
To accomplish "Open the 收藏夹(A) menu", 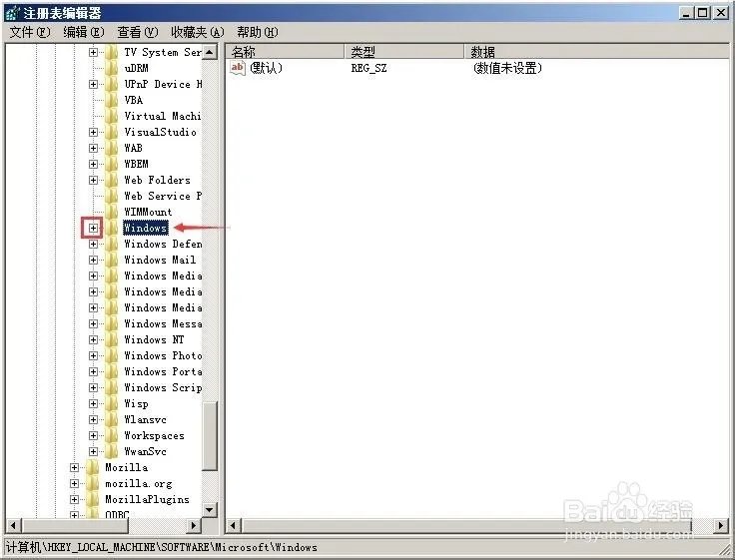I will pyautogui.click(x=198, y=32).
